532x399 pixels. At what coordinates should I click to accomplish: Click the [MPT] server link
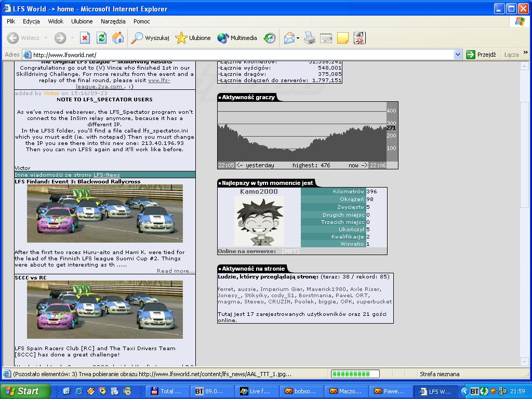290,251
